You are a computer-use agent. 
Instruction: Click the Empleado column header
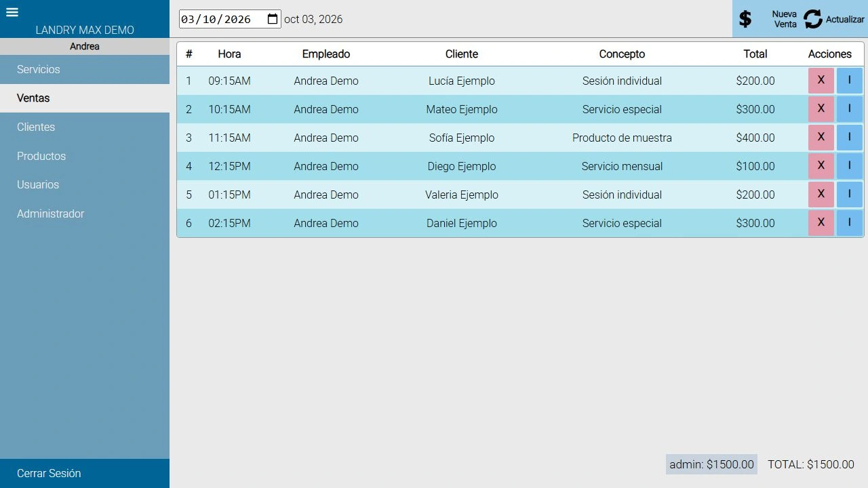326,54
